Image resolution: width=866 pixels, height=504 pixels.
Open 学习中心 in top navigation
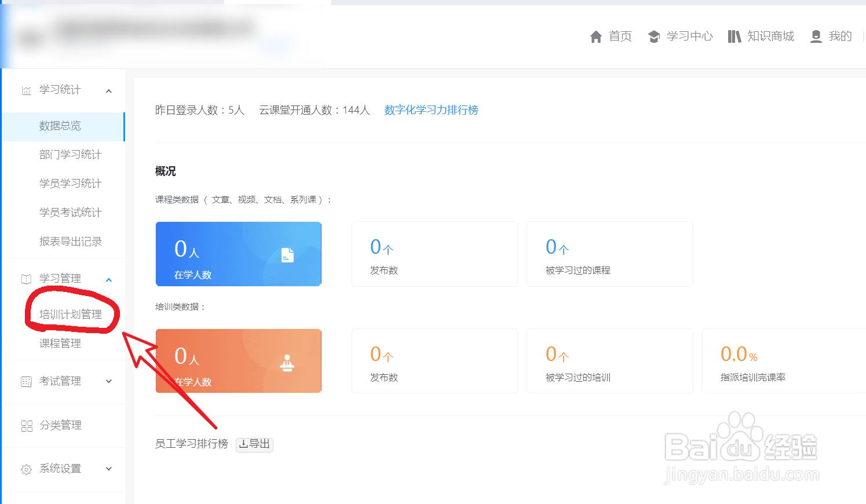689,36
